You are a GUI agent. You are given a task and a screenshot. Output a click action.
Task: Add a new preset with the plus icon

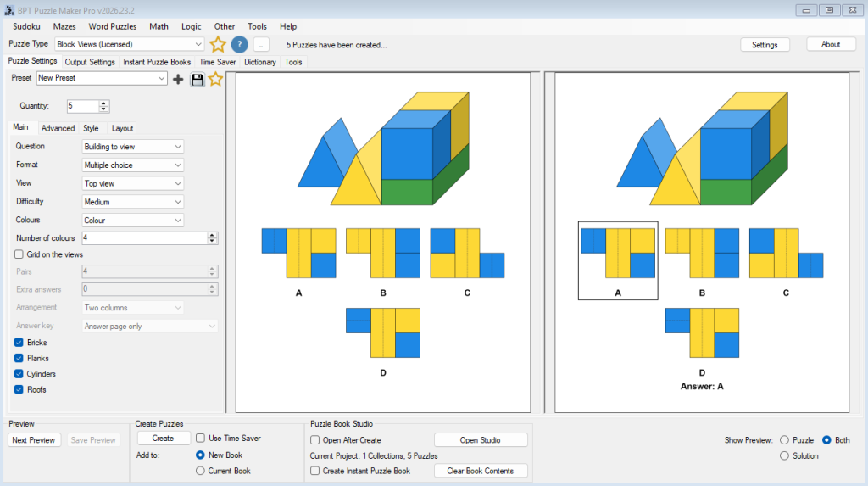(178, 79)
